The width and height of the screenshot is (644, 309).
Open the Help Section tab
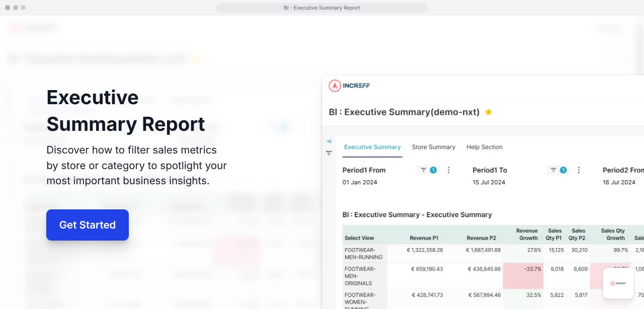tap(484, 147)
